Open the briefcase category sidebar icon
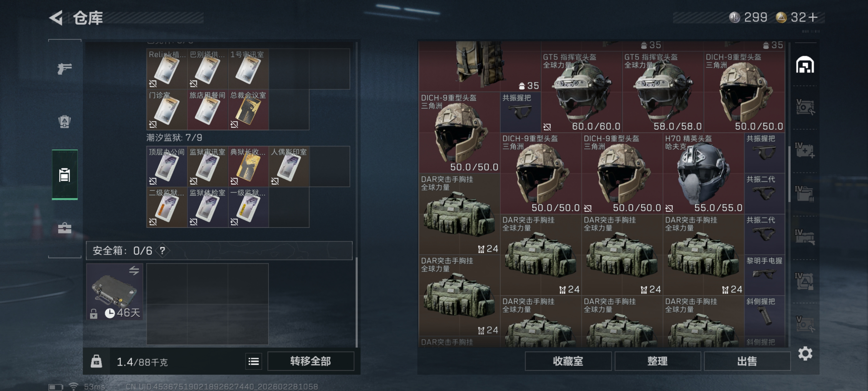 pos(64,228)
